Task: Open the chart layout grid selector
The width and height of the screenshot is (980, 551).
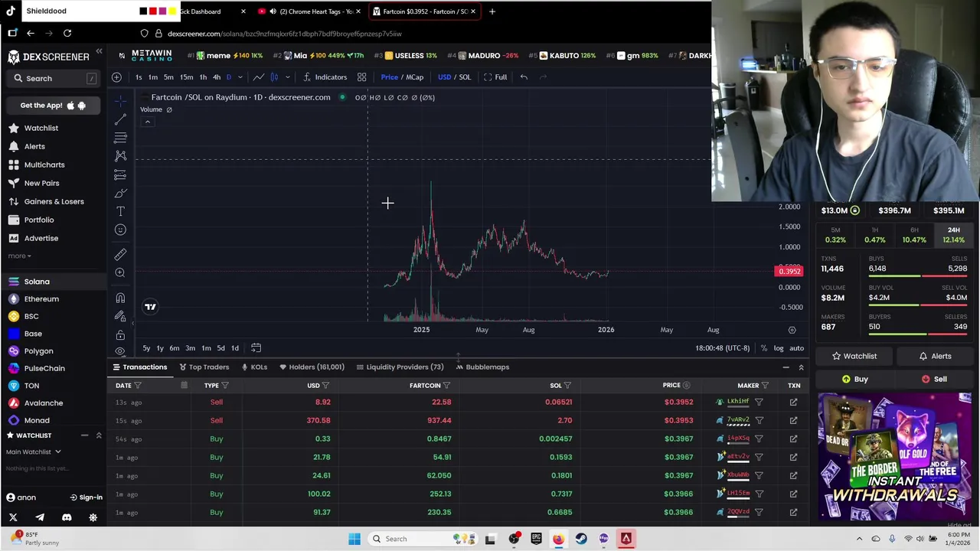Action: coord(361,77)
